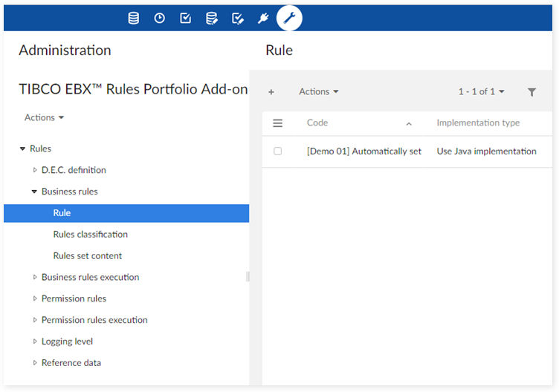Click the Reference data tree label
This screenshot has height=392, width=559.
pyautogui.click(x=71, y=362)
